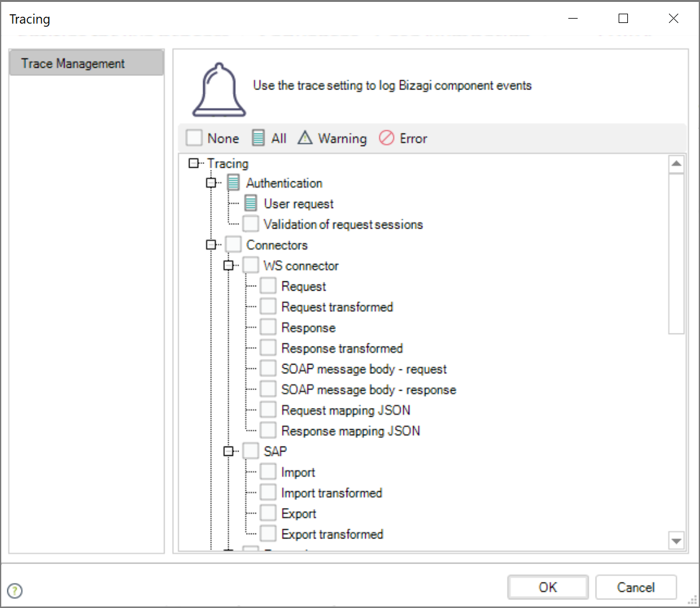700x608 pixels.
Task: Click the None label in toolbar
Action: (x=223, y=138)
